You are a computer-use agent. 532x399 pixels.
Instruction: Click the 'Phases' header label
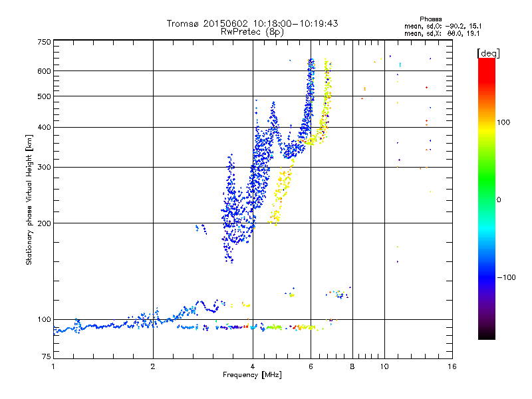click(430, 19)
